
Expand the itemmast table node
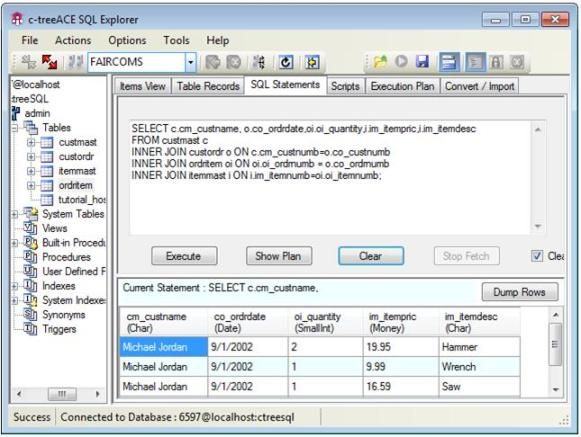31,171
